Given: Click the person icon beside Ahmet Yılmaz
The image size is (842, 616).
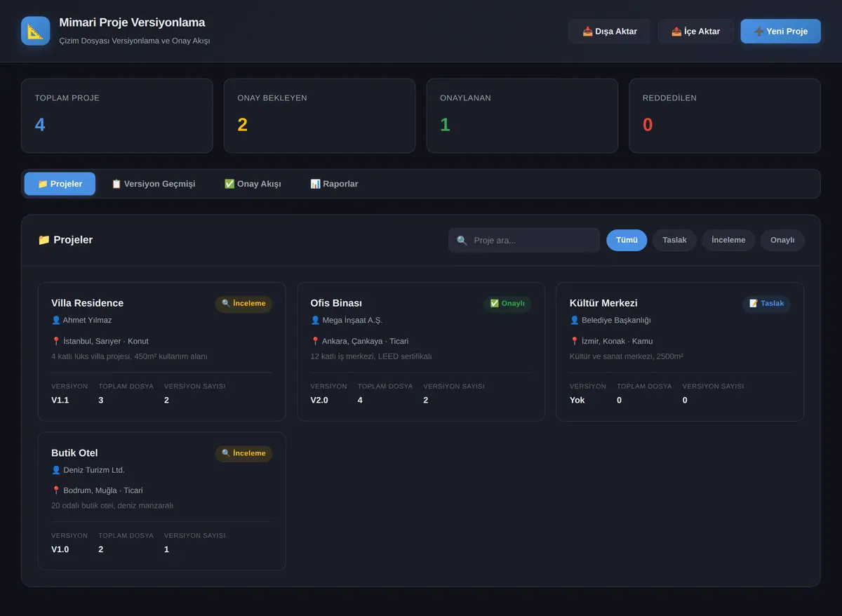Looking at the screenshot, I should coord(56,320).
